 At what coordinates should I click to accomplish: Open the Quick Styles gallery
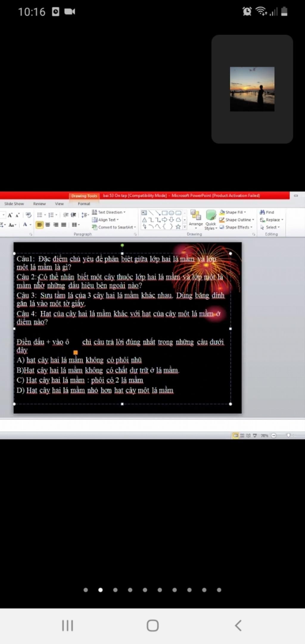211,220
